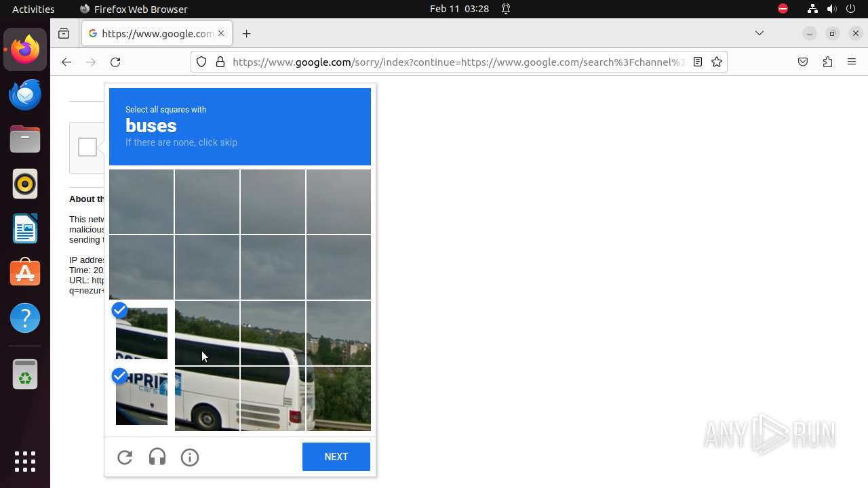Launch Rhythmbox from the dock

[x=25, y=184]
